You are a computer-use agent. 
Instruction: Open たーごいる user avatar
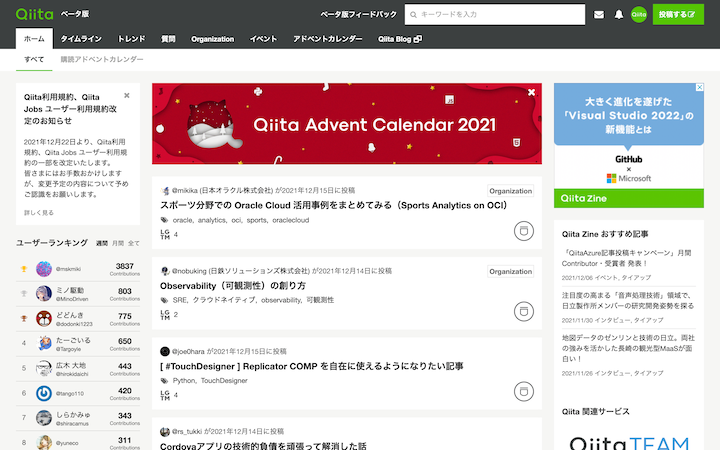[44, 343]
